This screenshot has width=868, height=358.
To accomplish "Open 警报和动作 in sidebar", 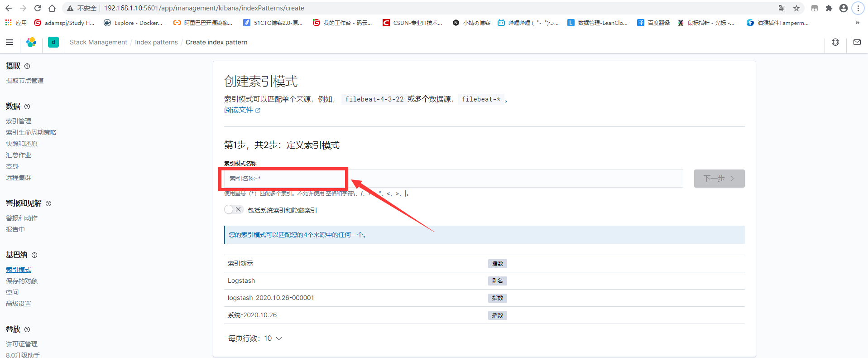I will coord(22,218).
